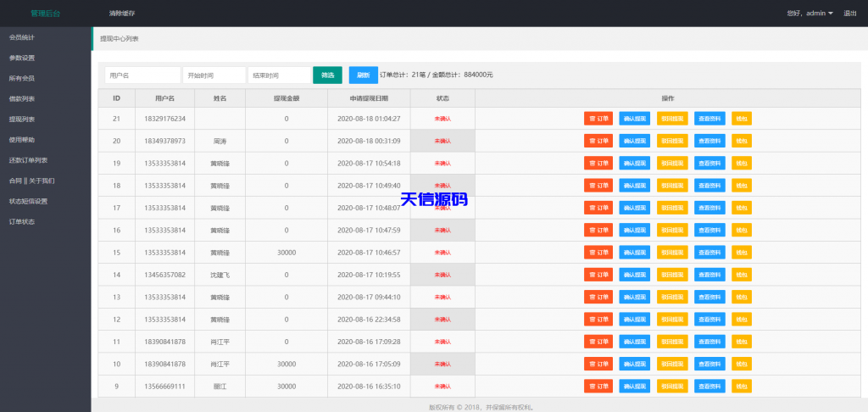Click 钱包 for row ID 16
Image resolution: width=868 pixels, height=412 pixels.
[742, 230]
